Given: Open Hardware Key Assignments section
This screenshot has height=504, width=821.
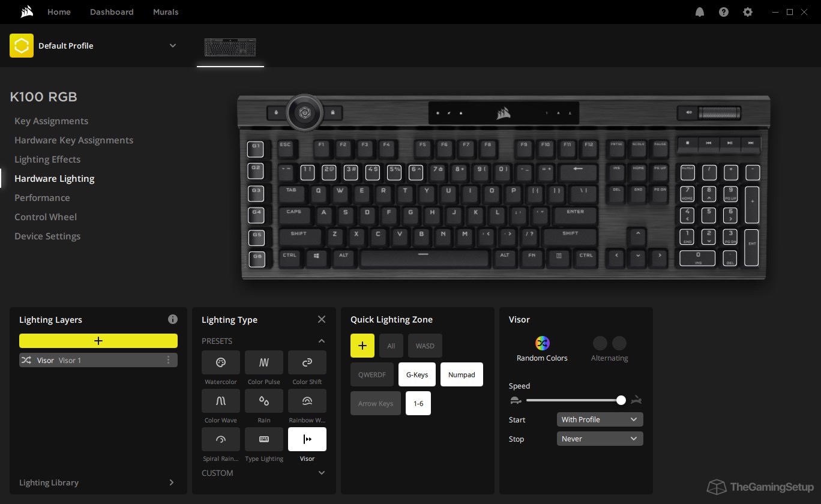Looking at the screenshot, I should click(x=74, y=140).
